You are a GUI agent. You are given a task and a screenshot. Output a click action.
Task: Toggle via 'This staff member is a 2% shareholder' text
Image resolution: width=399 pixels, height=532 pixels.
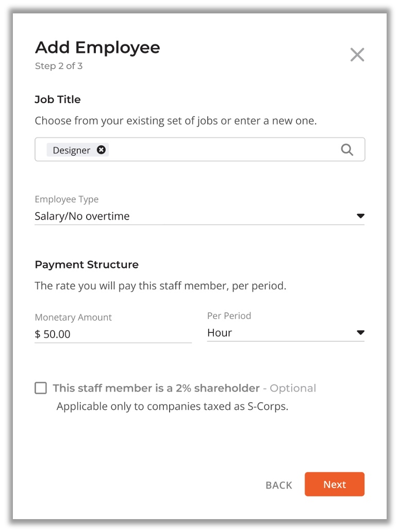click(x=156, y=388)
